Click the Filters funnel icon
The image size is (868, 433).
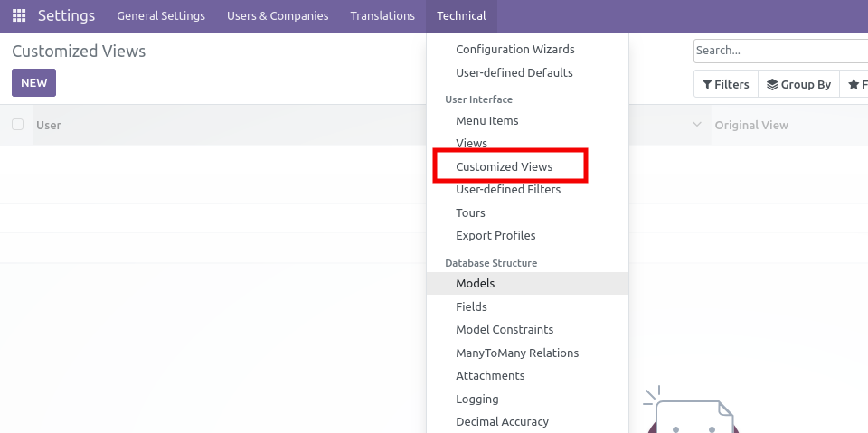click(x=707, y=84)
